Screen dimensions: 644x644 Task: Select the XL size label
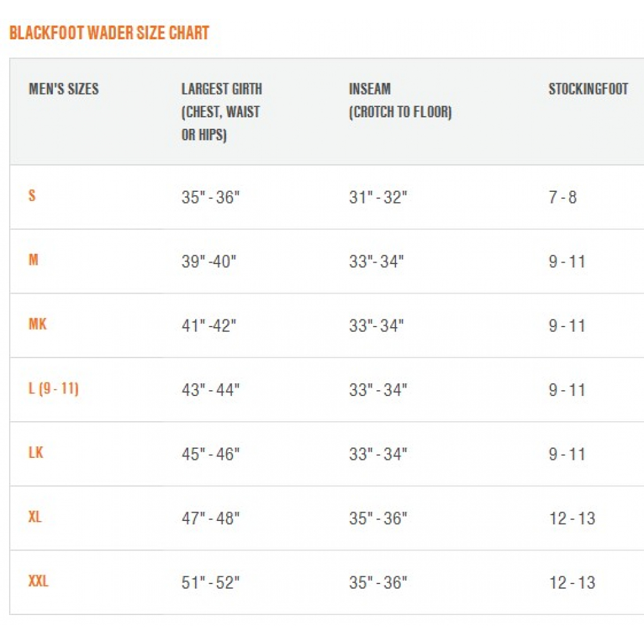(35, 516)
